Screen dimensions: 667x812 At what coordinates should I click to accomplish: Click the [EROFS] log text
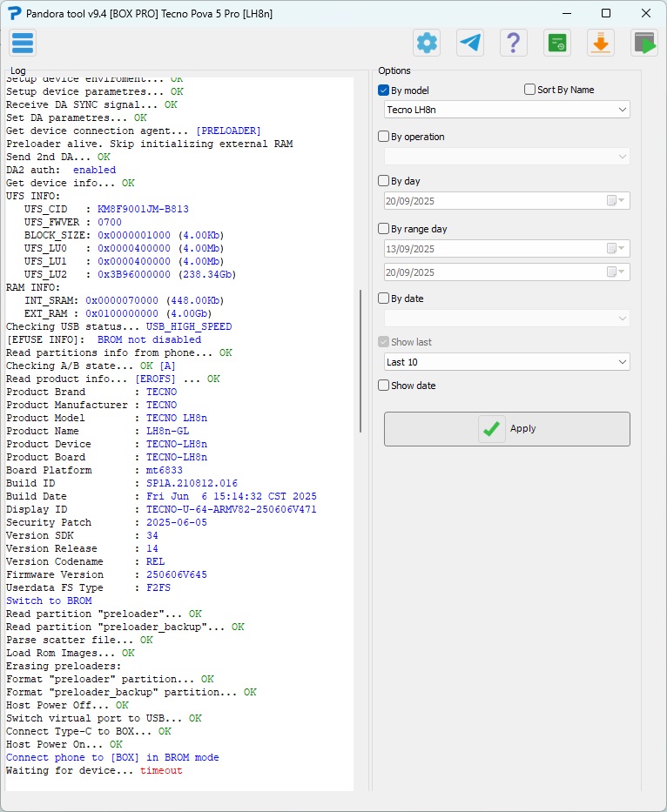(155, 379)
